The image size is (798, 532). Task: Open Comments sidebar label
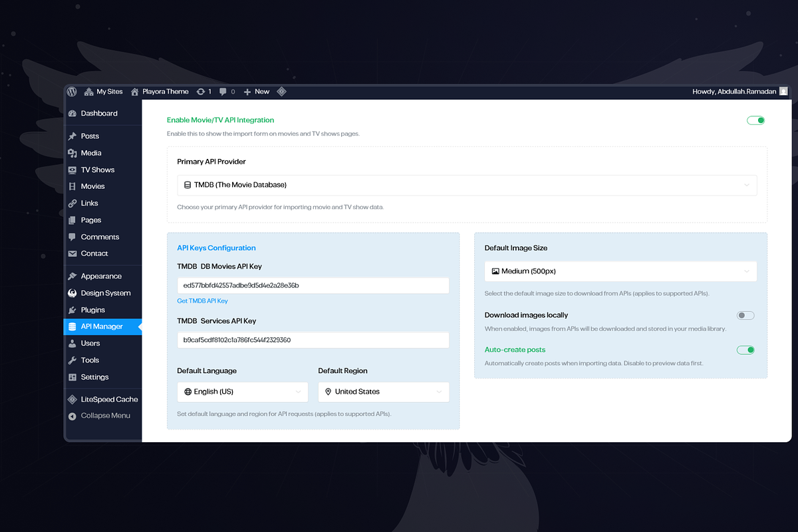click(100, 237)
